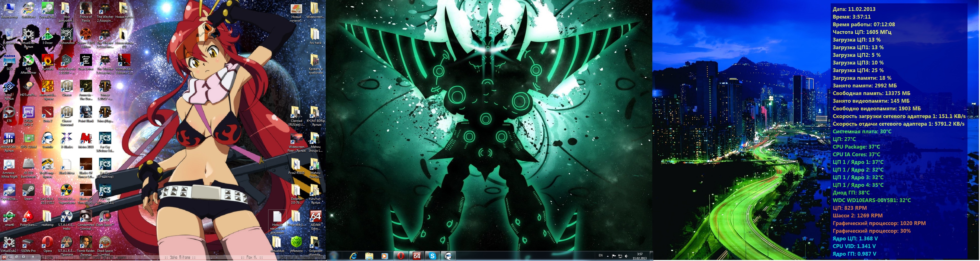The width and height of the screenshot is (980, 261).
Task: Launch Doom 3 BFG Edition
Action: click(x=86, y=38)
